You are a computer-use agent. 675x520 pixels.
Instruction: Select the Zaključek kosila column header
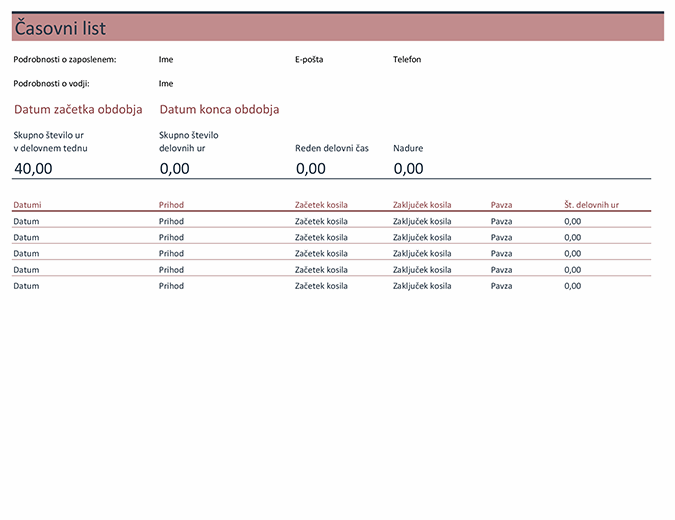coord(423,205)
